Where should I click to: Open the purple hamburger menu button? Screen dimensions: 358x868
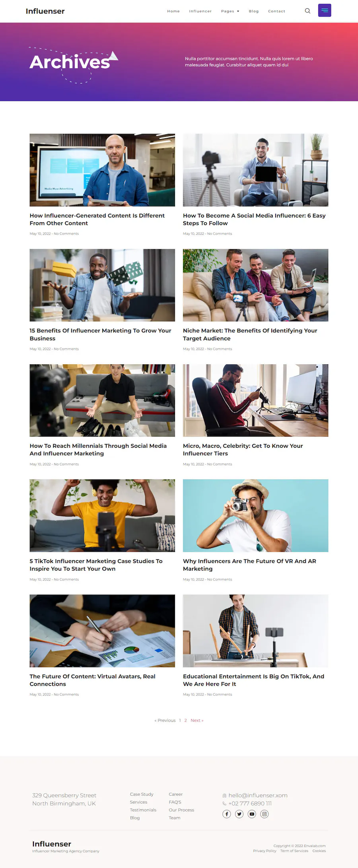point(325,10)
